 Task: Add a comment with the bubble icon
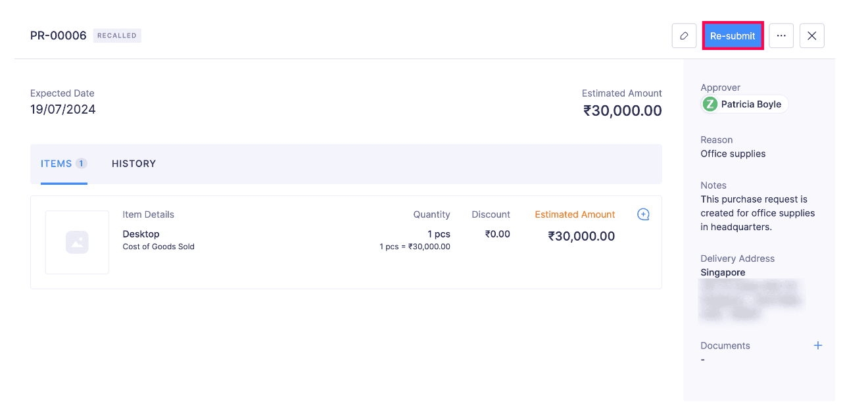tap(644, 214)
